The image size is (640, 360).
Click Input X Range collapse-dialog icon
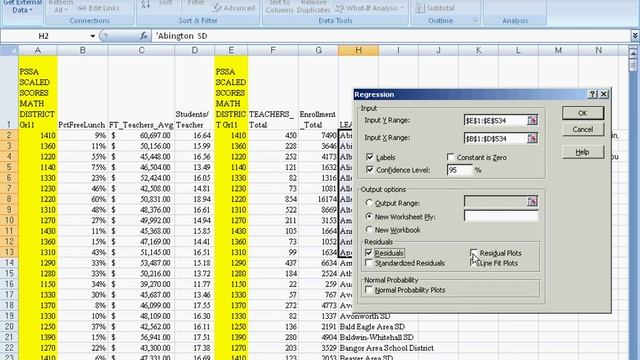point(532,138)
